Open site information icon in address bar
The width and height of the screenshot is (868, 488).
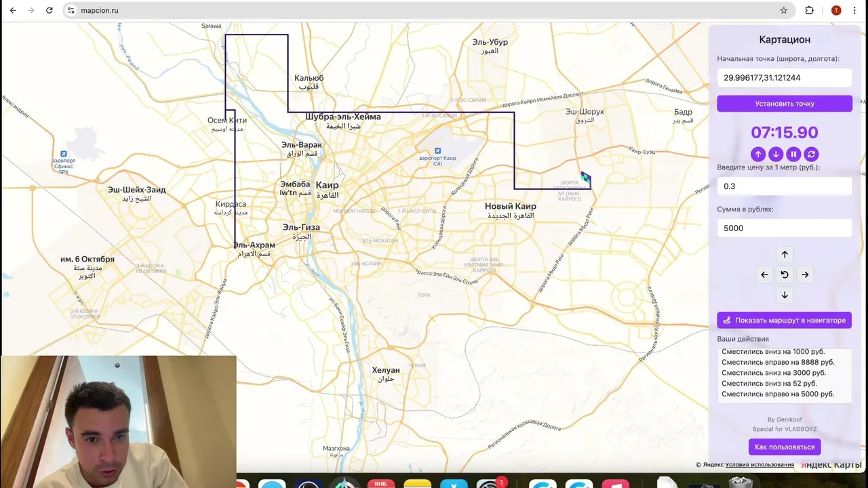click(x=71, y=10)
